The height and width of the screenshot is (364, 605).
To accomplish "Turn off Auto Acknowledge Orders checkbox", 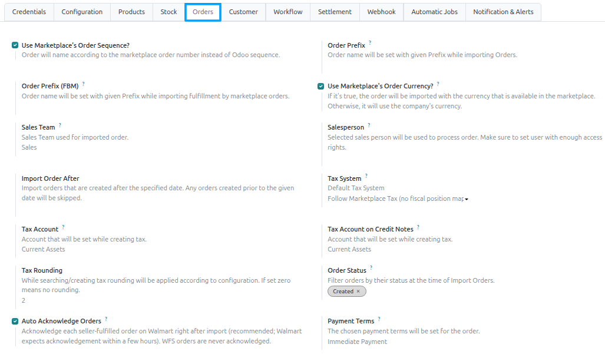I will 15,321.
